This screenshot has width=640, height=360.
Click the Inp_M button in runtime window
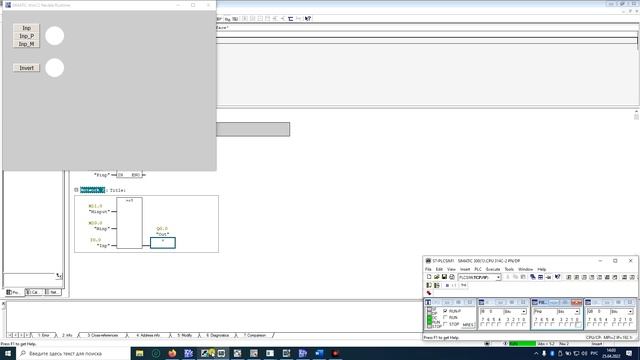[26, 44]
